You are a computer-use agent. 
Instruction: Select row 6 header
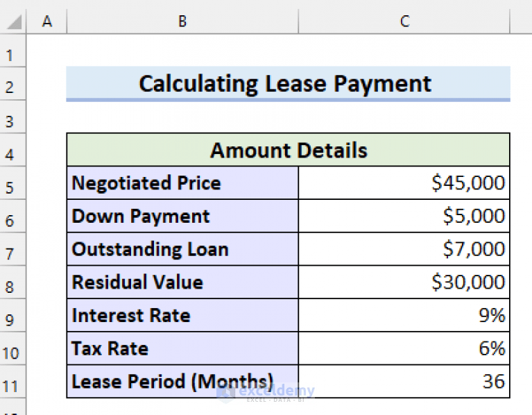coord(12,216)
